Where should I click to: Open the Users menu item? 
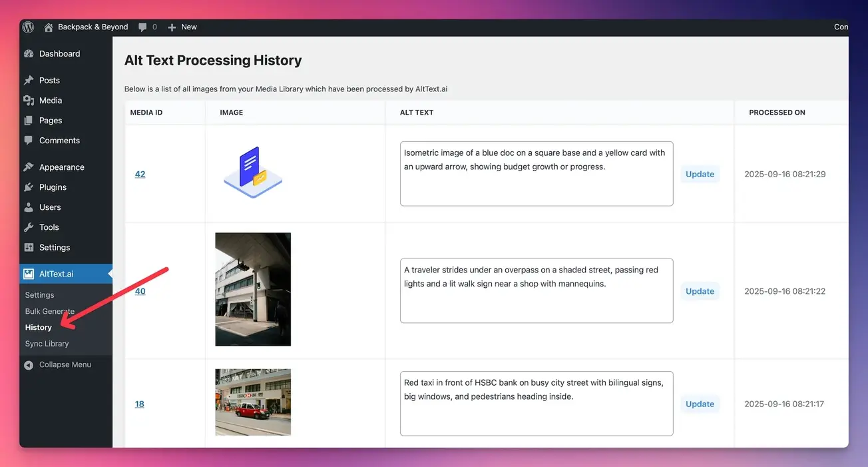[50, 207]
